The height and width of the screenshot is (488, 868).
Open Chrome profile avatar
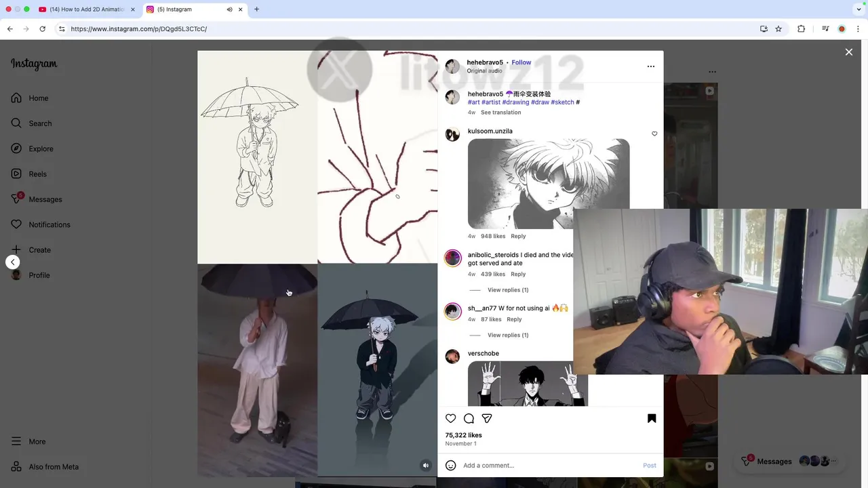842,29
